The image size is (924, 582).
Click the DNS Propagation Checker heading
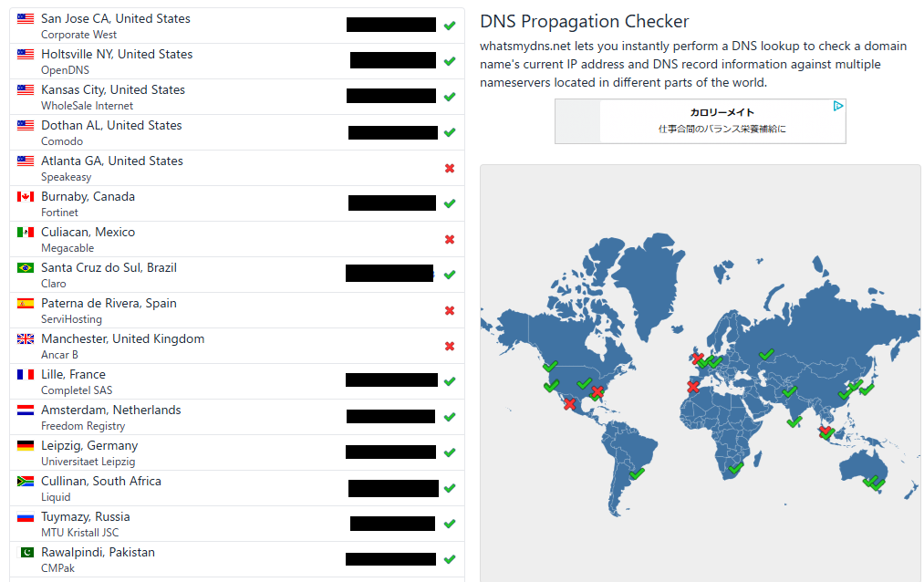pyautogui.click(x=584, y=22)
